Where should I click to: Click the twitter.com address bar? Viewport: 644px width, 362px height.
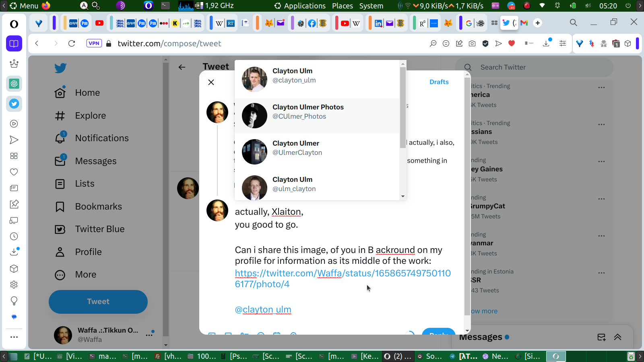(x=169, y=43)
